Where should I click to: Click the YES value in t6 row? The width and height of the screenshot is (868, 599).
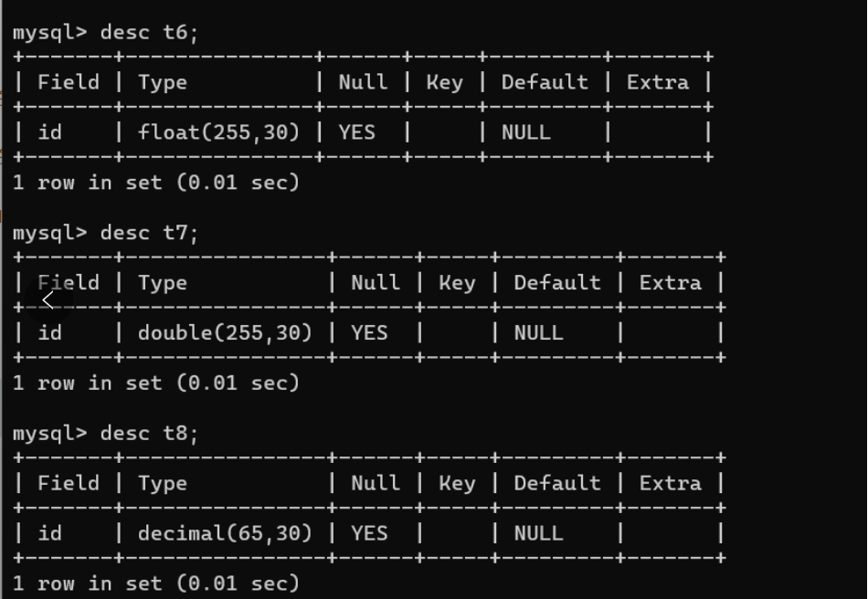pos(356,132)
